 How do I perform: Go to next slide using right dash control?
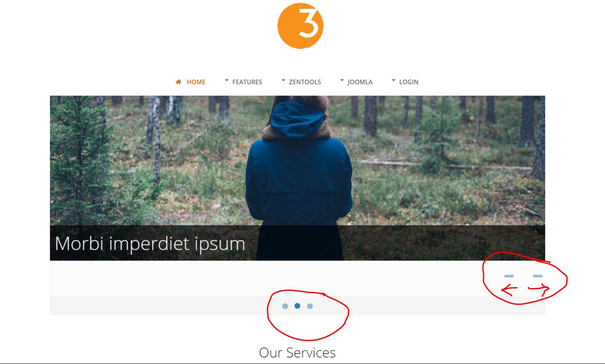[x=538, y=276]
